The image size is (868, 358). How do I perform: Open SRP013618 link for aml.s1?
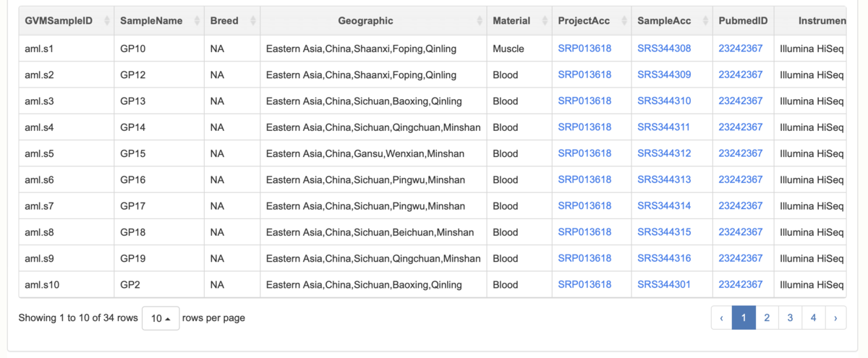[584, 48]
